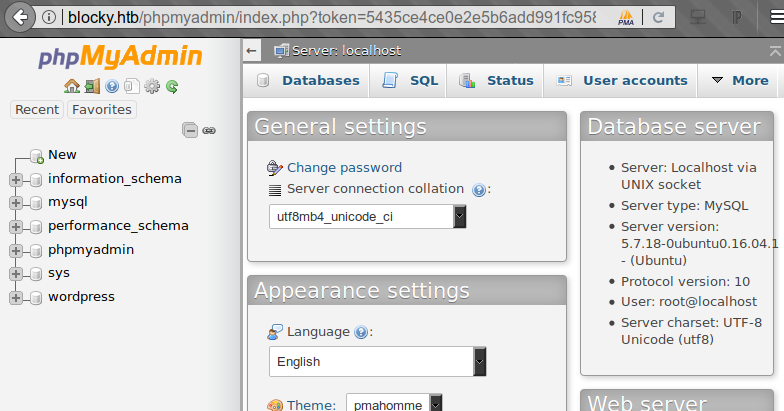
Task: Click the Language label icon
Action: [274, 332]
